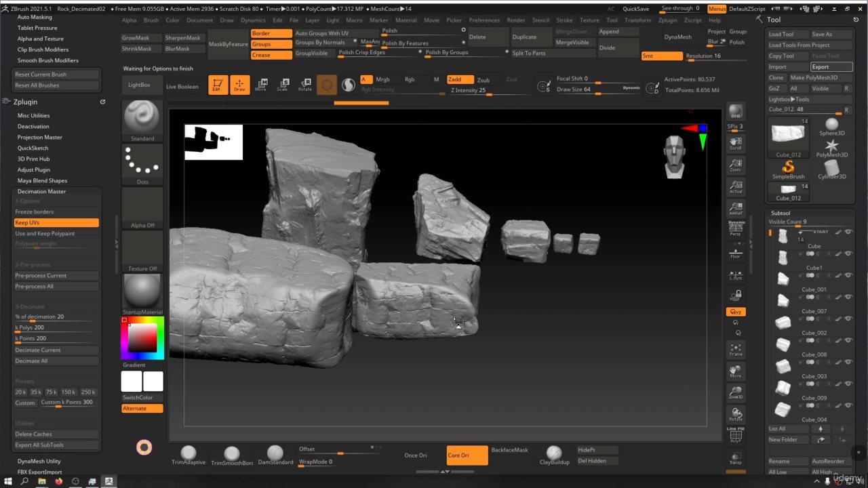Toggle Line Fill PolyF display
The image size is (868, 488).
click(x=736, y=435)
